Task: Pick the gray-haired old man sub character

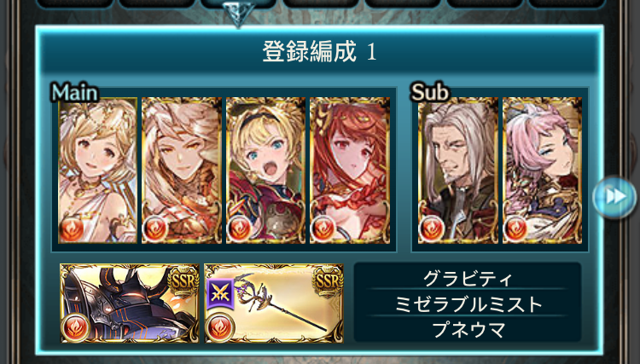Action: coord(458,170)
